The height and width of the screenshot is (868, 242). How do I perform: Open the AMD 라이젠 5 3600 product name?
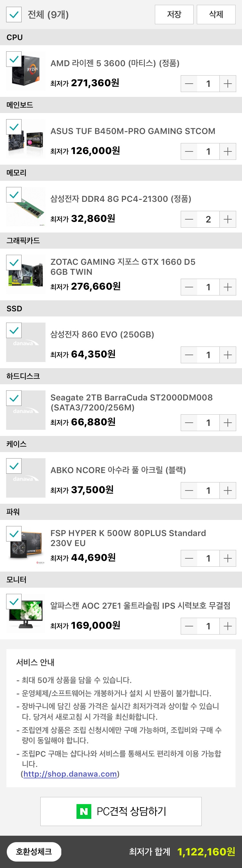[115, 63]
